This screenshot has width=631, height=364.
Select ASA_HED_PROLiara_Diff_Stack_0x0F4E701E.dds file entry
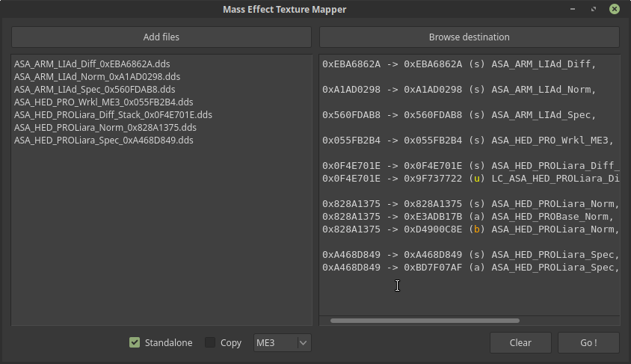coord(113,114)
